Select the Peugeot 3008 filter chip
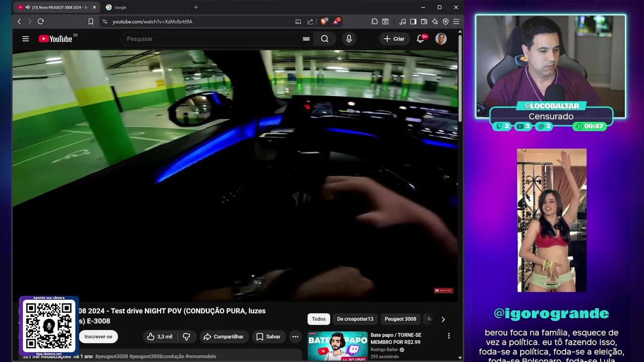The image size is (644, 362). pos(400,319)
